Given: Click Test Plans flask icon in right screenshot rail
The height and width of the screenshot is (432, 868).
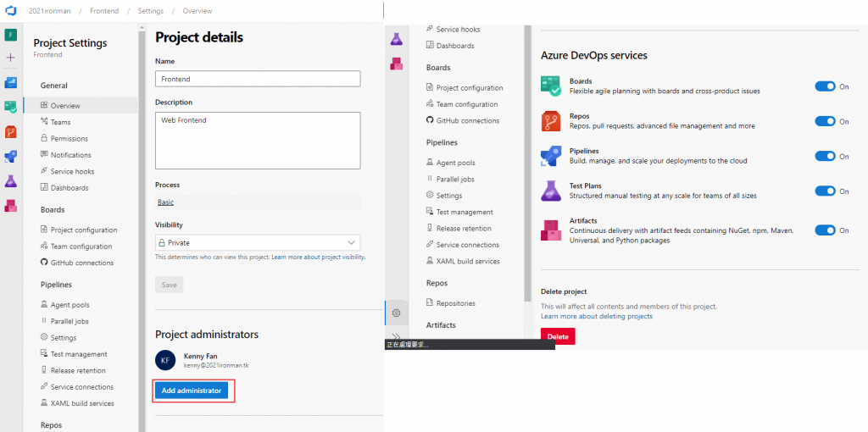Looking at the screenshot, I should 397,39.
